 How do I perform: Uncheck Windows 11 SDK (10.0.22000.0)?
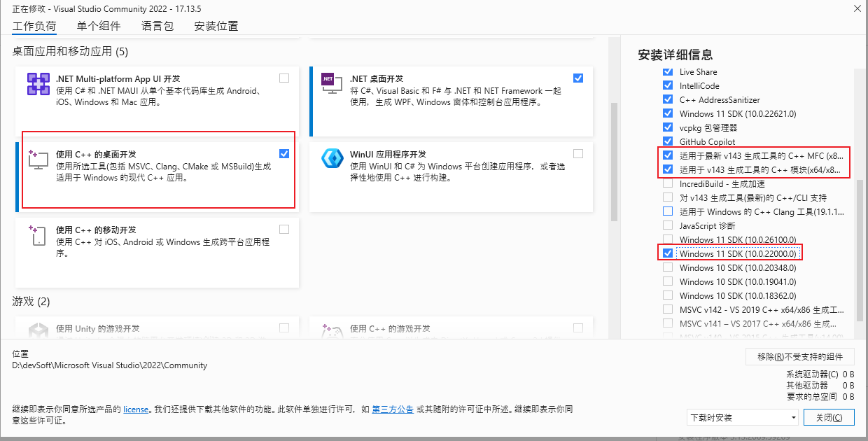click(x=668, y=253)
